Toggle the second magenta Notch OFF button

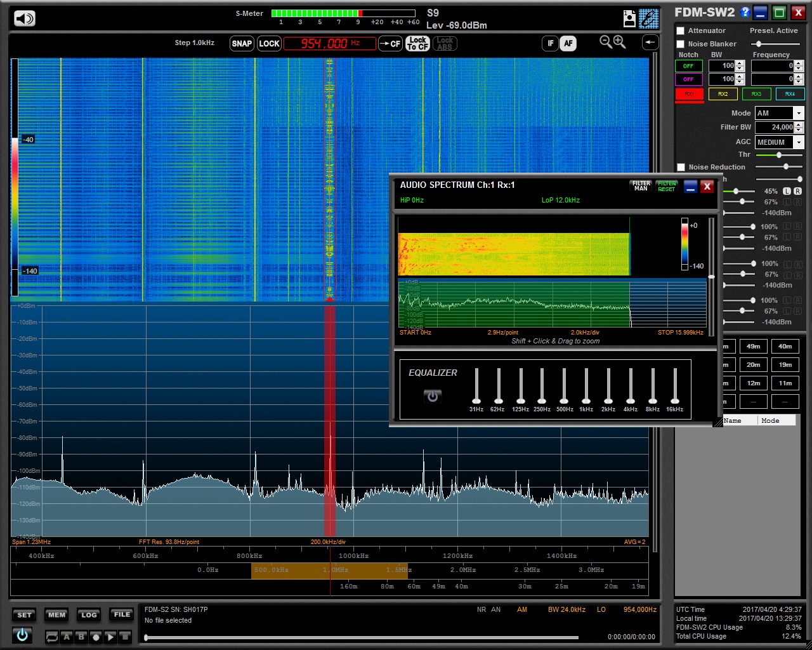coord(688,79)
